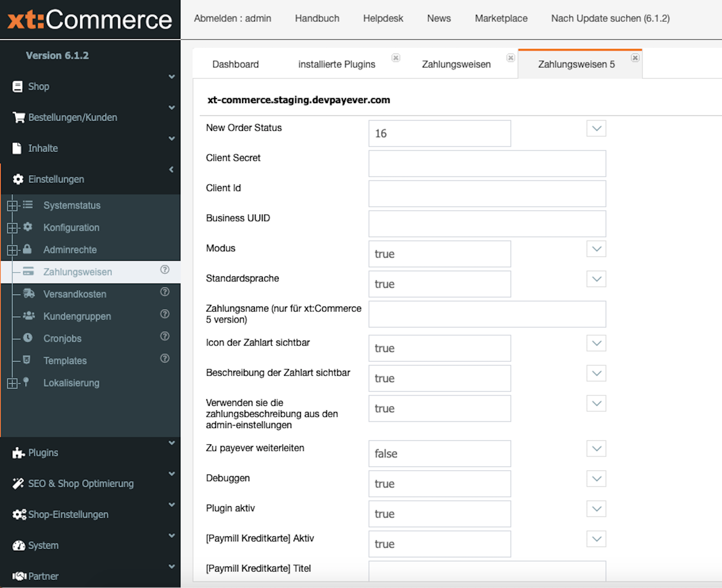Open the [Paymill Kreditkarte] Aktiv dropdown
722x588 pixels.
(596, 539)
